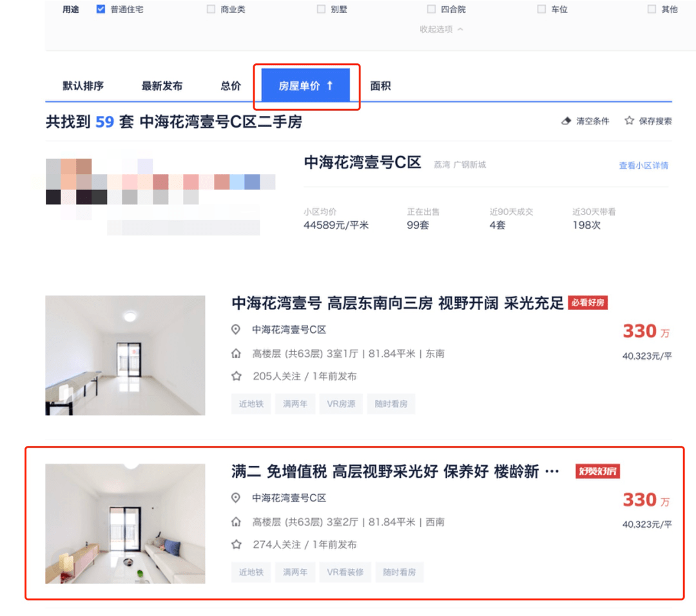Click house icon beside 3室2厅 info
696x616 pixels.
pyautogui.click(x=236, y=522)
